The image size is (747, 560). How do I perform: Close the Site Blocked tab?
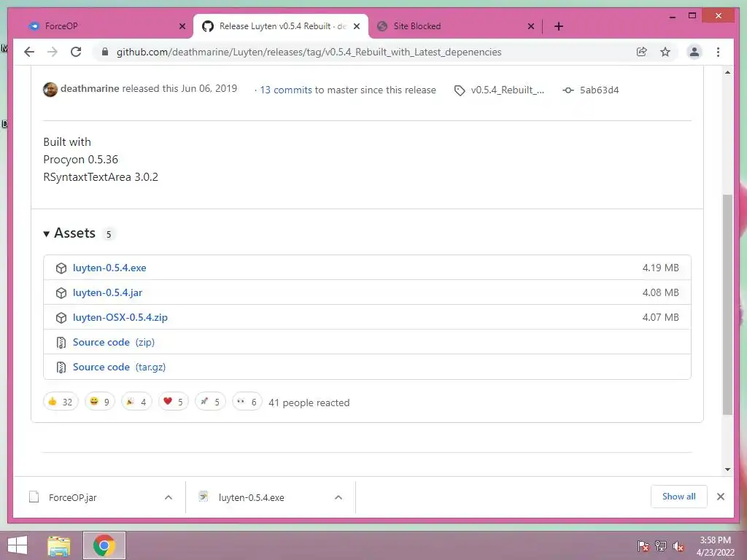531,26
